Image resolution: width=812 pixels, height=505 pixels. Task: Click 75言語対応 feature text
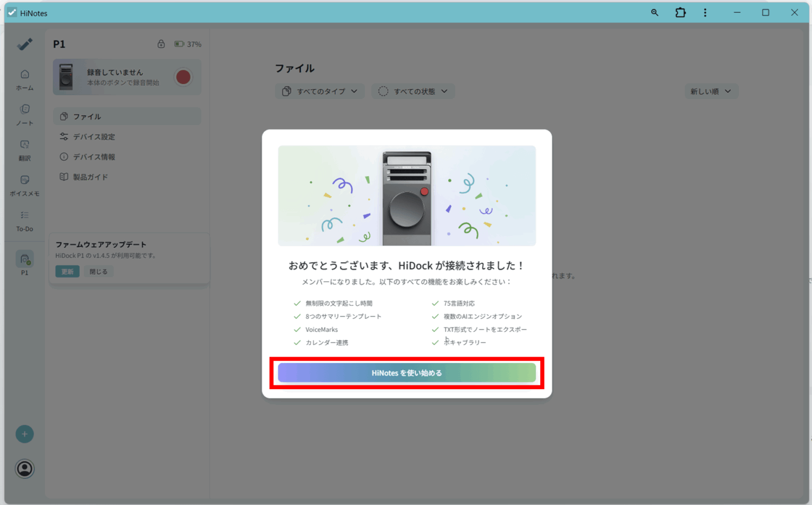point(459,303)
